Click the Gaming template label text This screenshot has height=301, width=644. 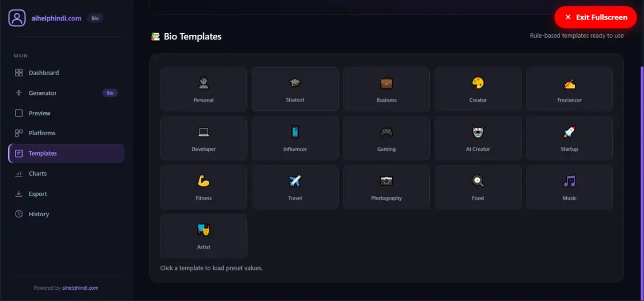coord(386,149)
